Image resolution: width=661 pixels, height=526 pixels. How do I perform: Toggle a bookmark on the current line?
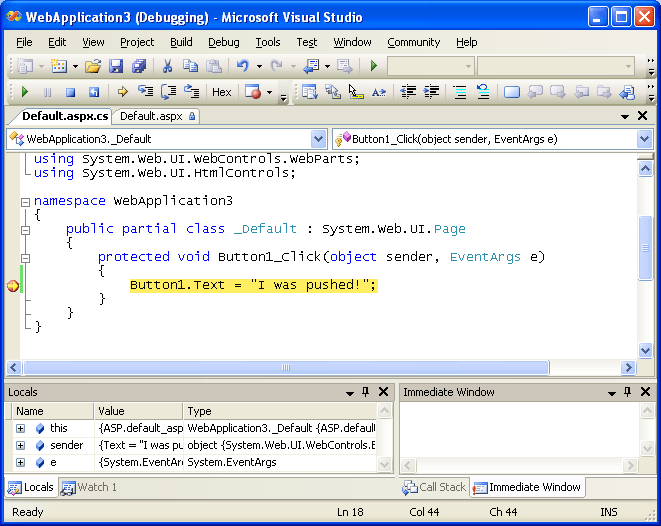pos(512,91)
